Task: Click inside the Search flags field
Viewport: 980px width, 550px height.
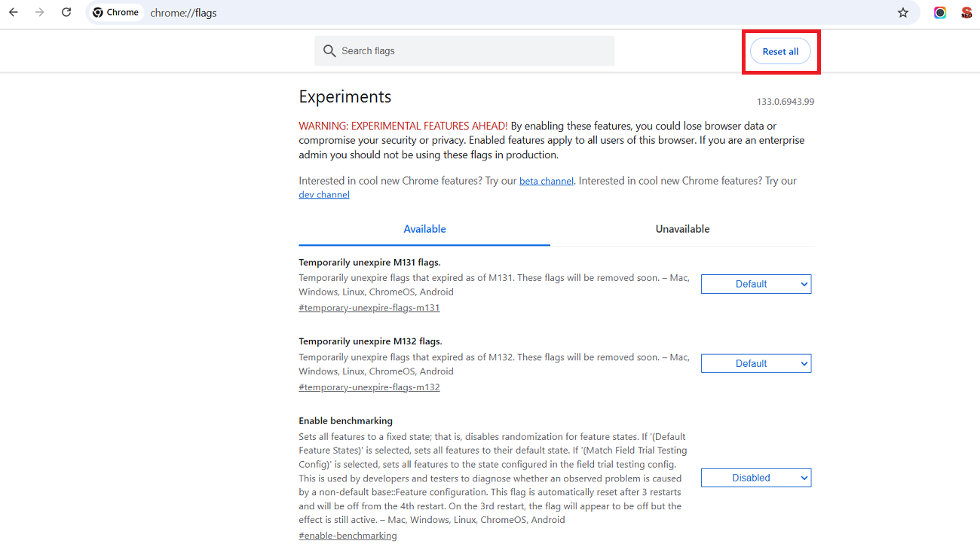Action: [x=464, y=50]
